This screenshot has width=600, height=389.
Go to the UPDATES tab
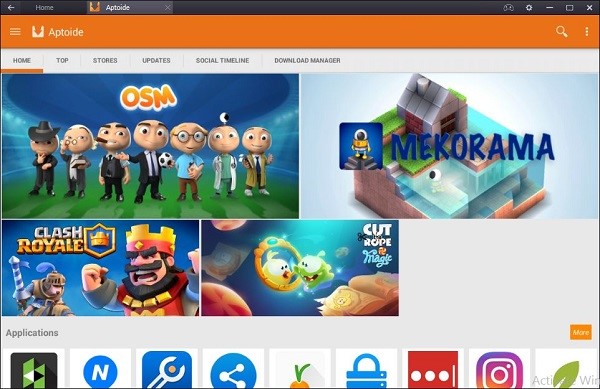coord(156,60)
